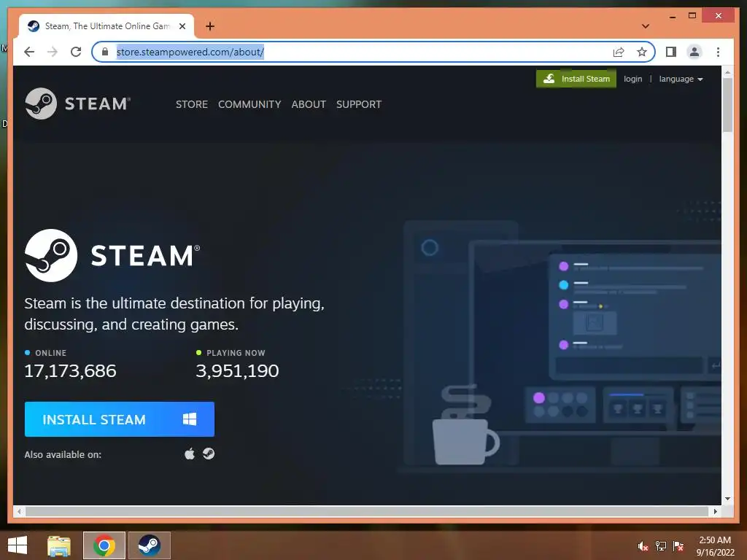Viewport: 747px width, 560px height.
Task: Click the scroll down arrow
Action: pyautogui.click(x=727, y=499)
